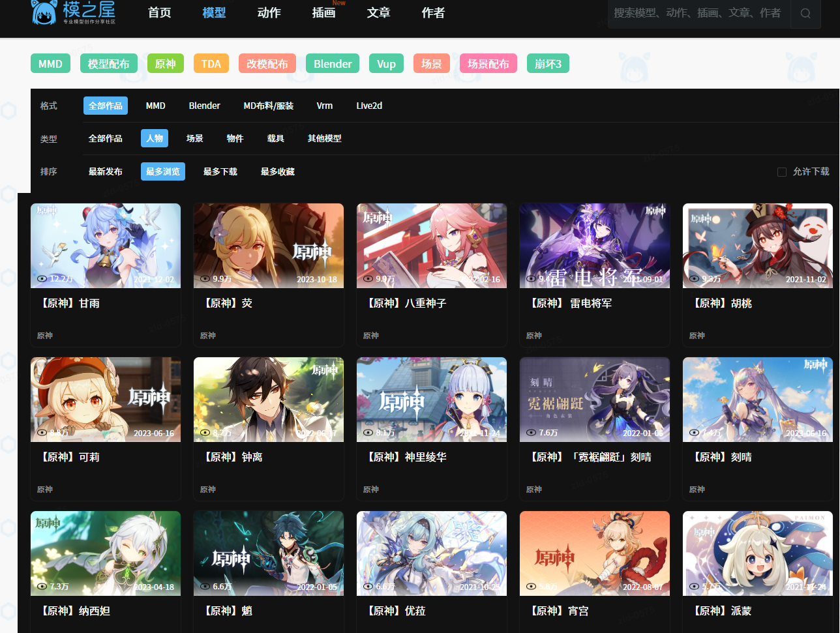Open the 魈 model thumbnail
The image size is (840, 633).
tap(269, 553)
